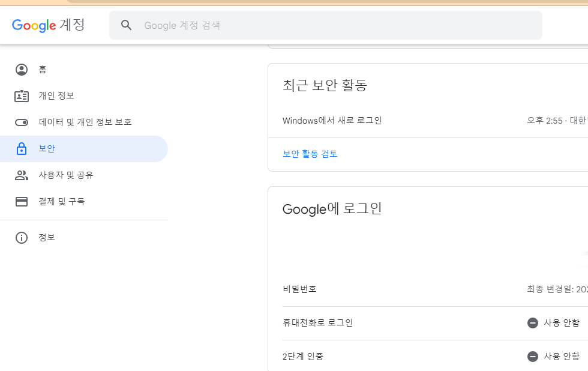Click the 보안 활동 검토 link
The image size is (588, 371).
pyautogui.click(x=310, y=154)
